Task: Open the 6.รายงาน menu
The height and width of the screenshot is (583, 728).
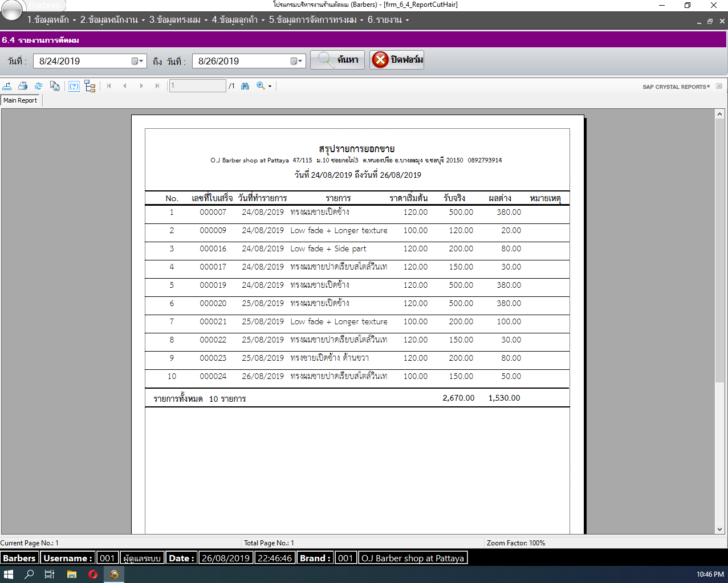Action: coord(388,20)
